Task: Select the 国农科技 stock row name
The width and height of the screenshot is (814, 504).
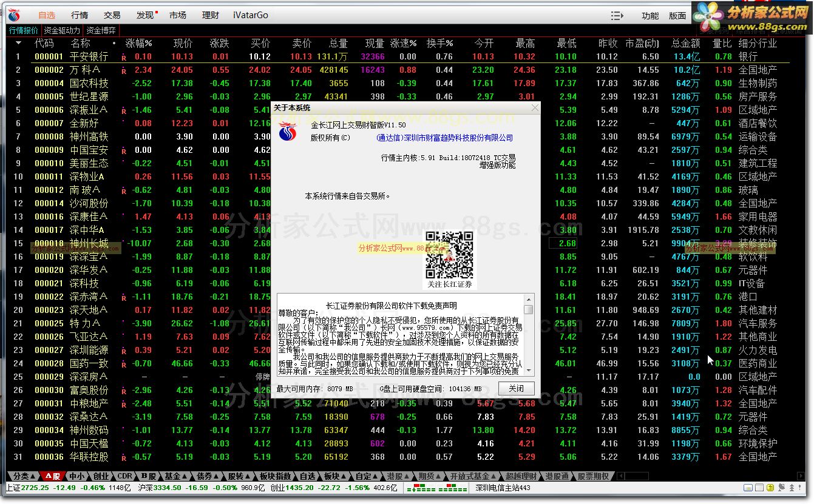Action: [89, 83]
